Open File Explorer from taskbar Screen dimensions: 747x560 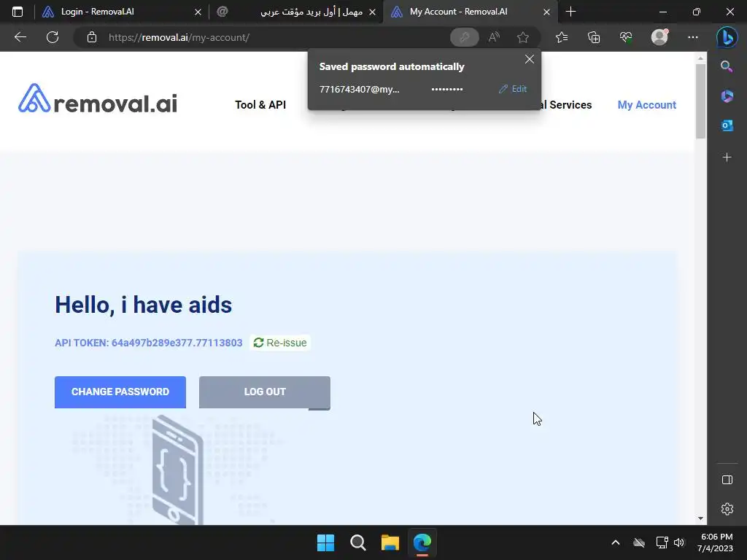point(390,542)
